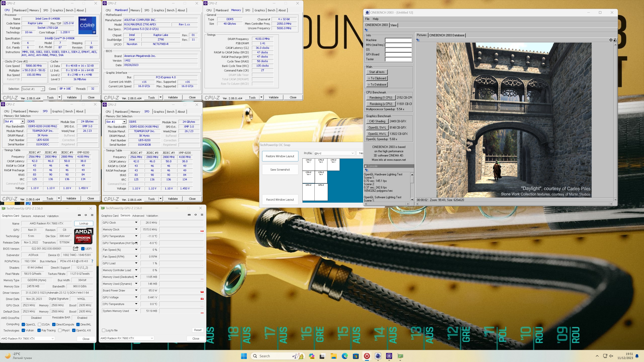
Task: Expand the Memory Clock sensor dropdown
Action: click(136, 229)
